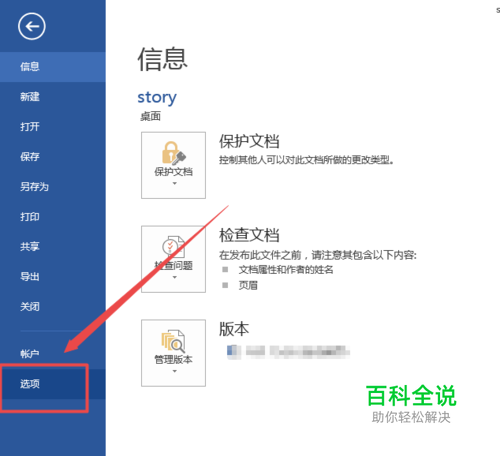The height and width of the screenshot is (456, 500).
Task: Click the story document title
Action: click(157, 98)
